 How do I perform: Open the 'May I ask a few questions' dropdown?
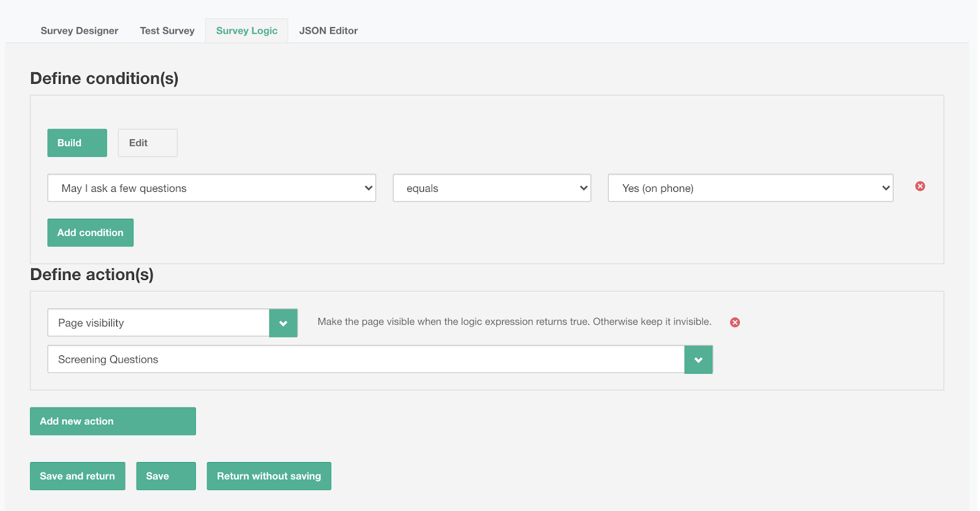tap(211, 188)
